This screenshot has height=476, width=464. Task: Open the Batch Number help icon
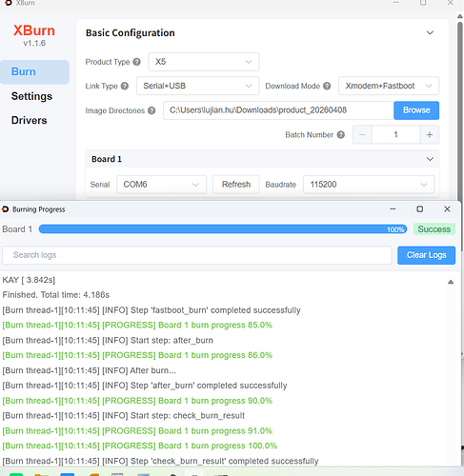[x=341, y=135]
